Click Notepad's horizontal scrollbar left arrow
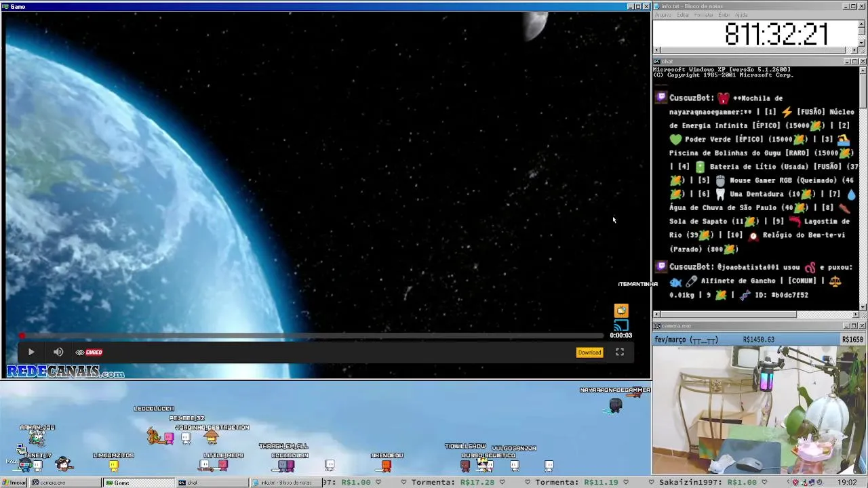This screenshot has height=488, width=868. (656, 51)
